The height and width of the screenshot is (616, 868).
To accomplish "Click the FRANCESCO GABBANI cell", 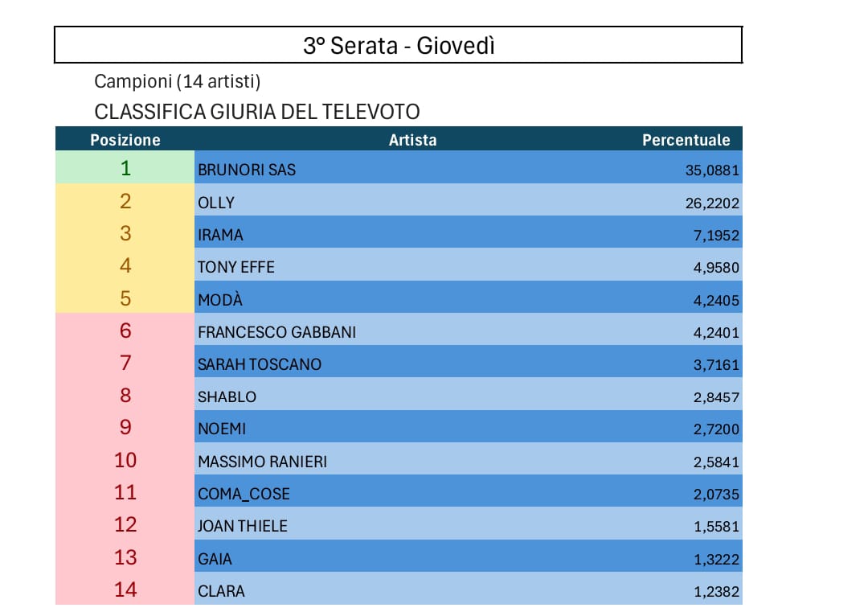I will [276, 331].
